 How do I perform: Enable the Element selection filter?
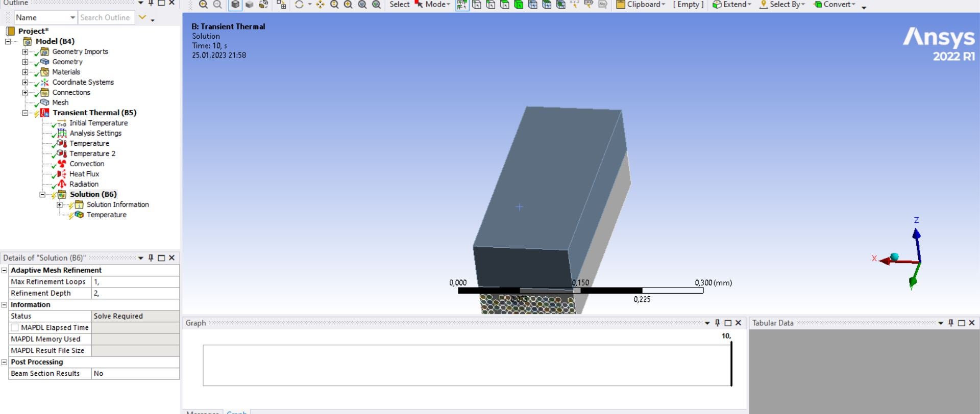[560, 5]
